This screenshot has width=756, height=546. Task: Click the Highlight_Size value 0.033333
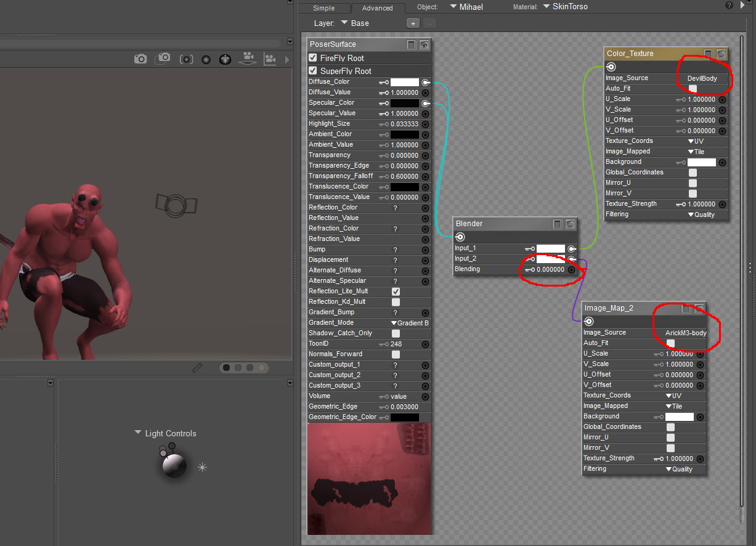pyautogui.click(x=405, y=124)
